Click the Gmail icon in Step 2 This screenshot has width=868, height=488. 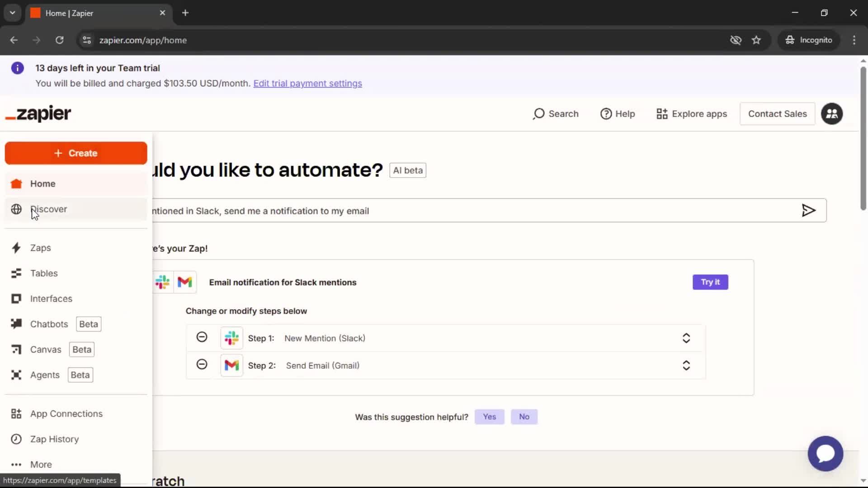point(231,365)
